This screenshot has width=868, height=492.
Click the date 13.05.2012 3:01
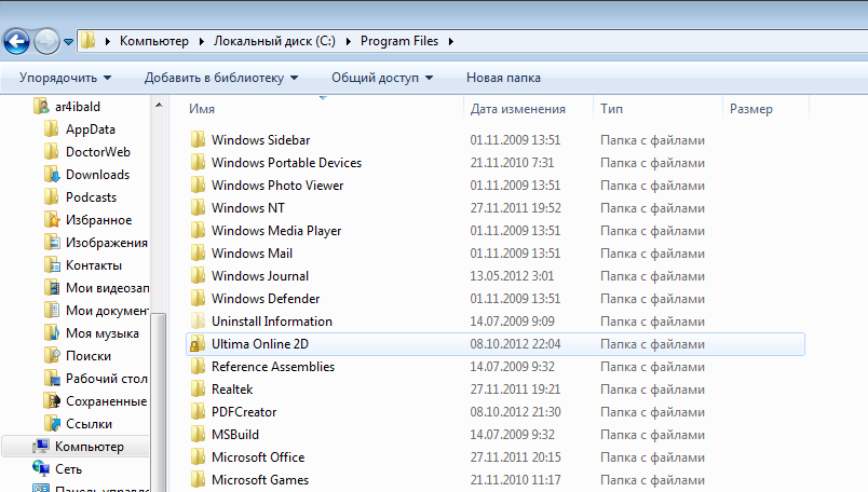[512, 276]
